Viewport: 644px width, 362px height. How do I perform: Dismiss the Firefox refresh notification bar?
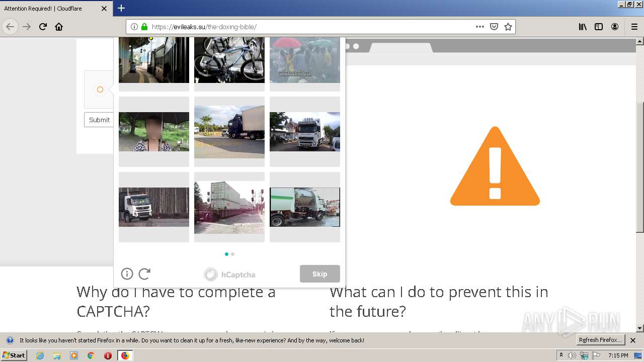point(633,340)
